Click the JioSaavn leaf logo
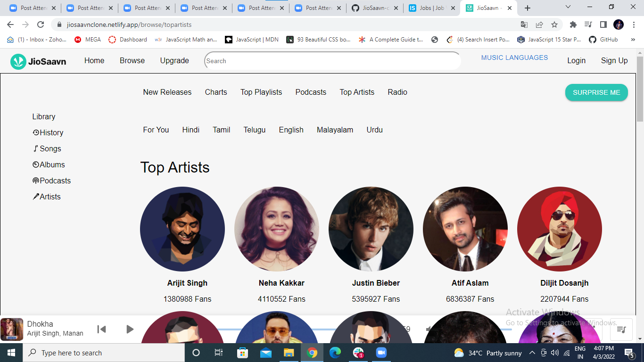This screenshot has width=644, height=362. tap(18, 61)
